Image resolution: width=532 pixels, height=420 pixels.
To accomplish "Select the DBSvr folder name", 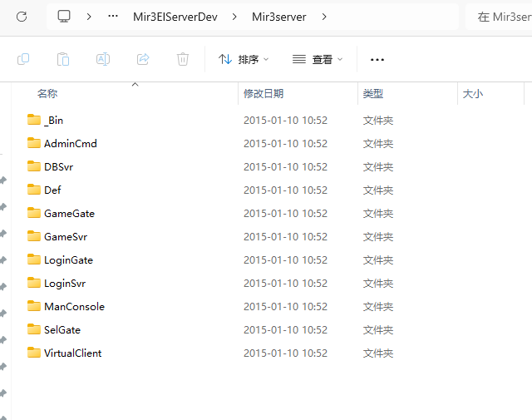I will click(x=59, y=166).
